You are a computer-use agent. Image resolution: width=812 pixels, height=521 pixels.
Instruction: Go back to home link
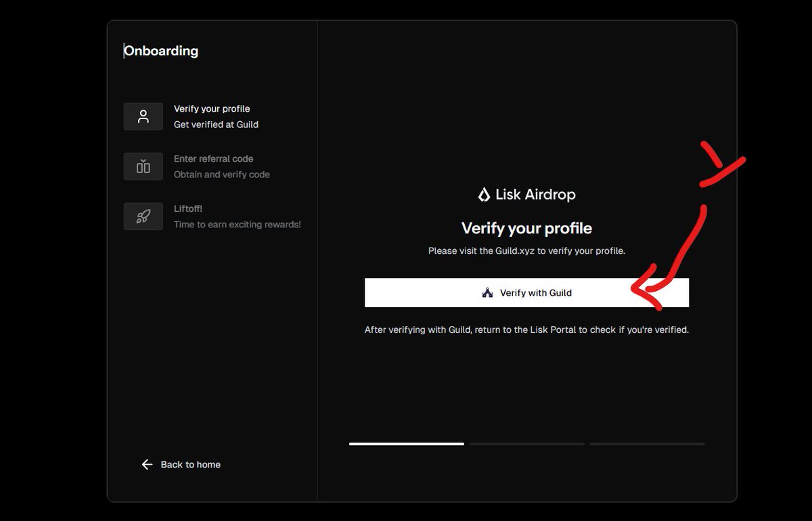coord(181,464)
